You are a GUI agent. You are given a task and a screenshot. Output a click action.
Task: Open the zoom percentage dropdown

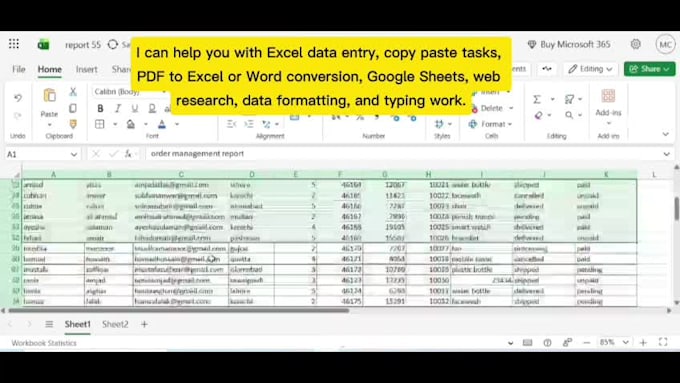[x=625, y=343]
